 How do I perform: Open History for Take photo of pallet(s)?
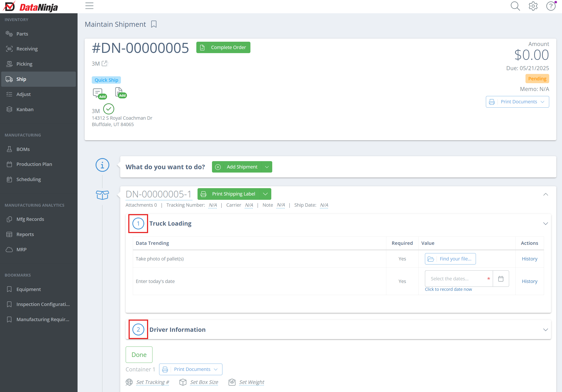(530, 259)
